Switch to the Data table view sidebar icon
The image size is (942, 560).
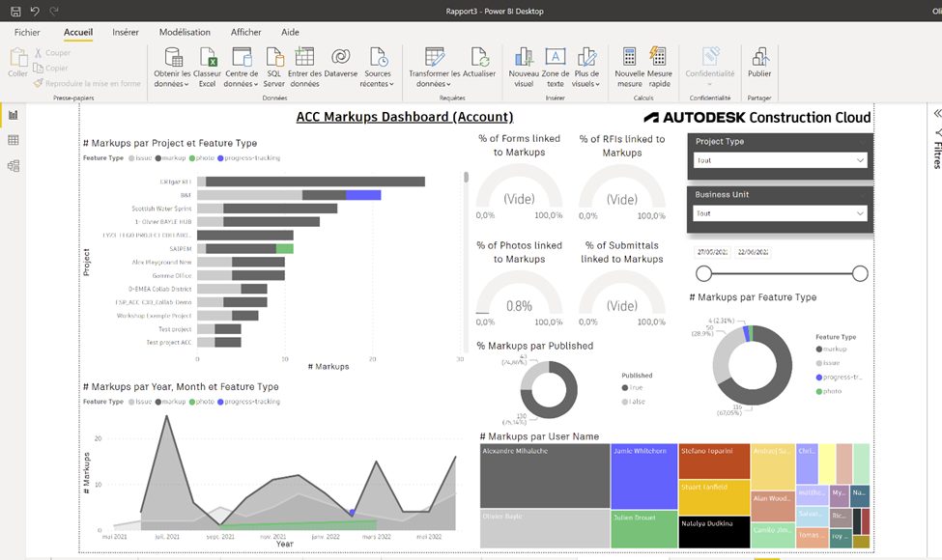tap(14, 140)
